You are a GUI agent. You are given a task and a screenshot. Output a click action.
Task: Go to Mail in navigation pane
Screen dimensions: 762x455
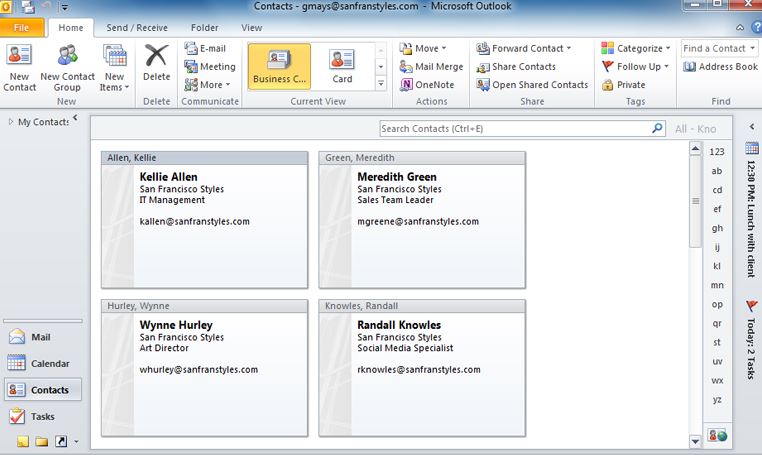[43, 337]
